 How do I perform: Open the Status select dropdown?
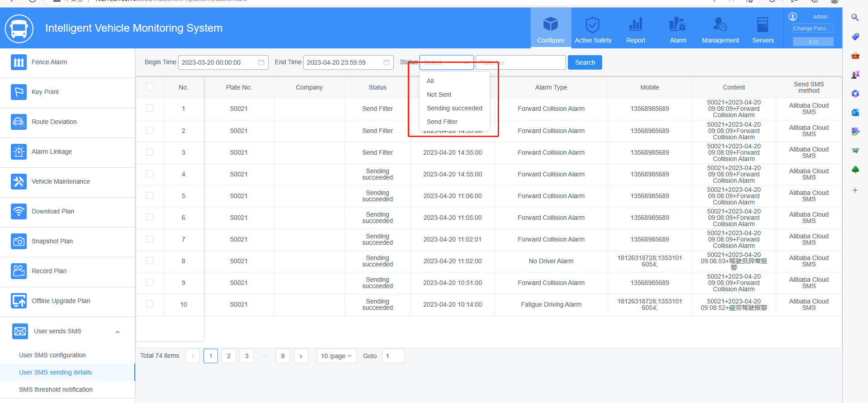point(447,62)
